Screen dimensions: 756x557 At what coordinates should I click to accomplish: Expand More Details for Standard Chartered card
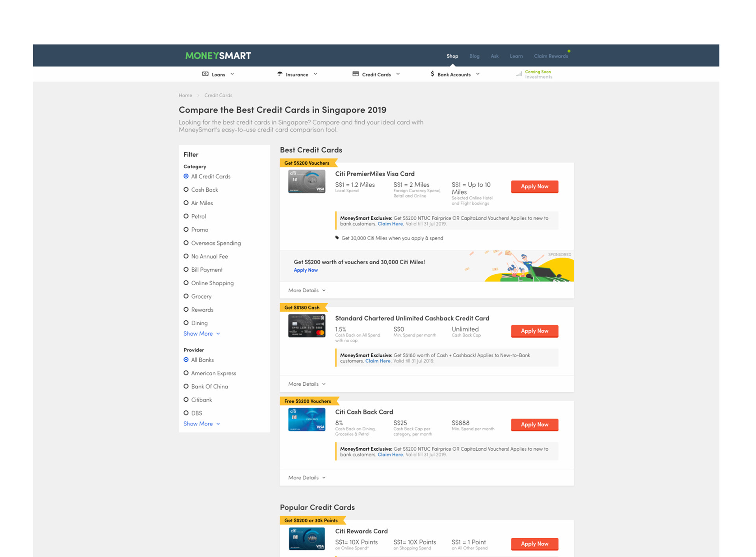tap(307, 384)
